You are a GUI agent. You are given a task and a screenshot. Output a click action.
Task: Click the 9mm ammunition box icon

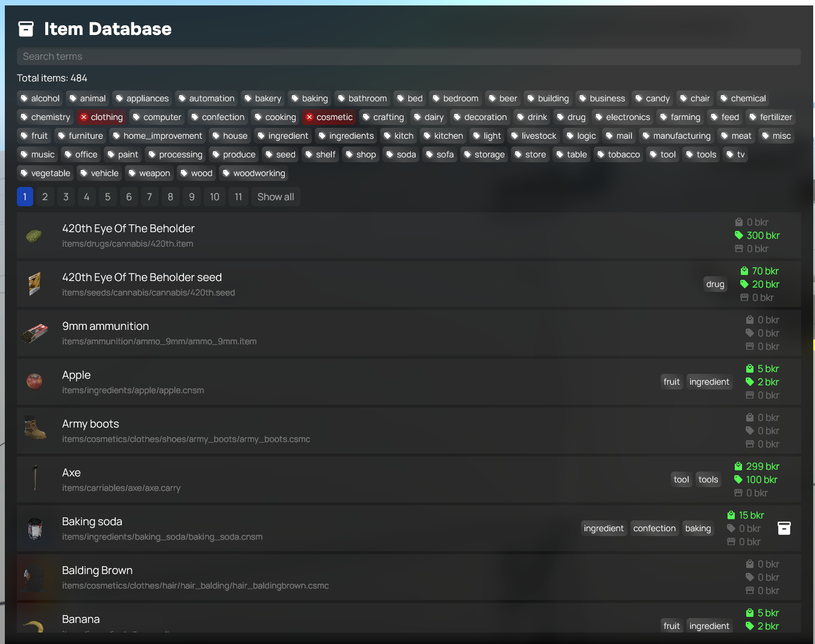34,333
